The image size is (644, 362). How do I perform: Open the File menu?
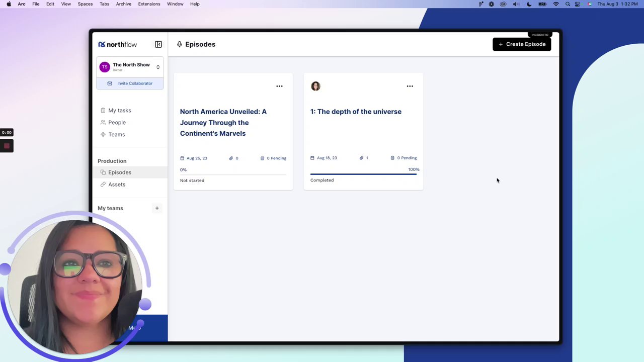[36, 4]
